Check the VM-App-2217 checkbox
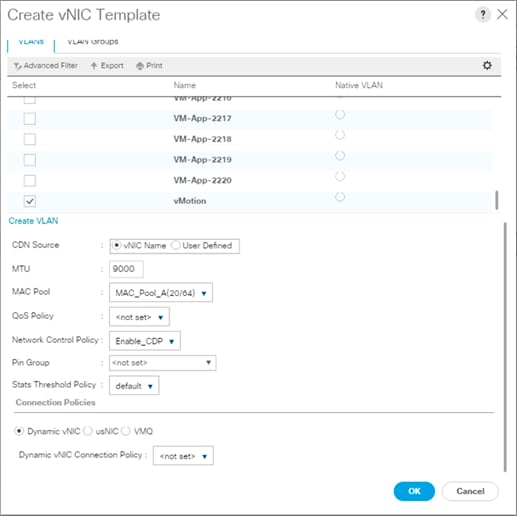Image resolution: width=517 pixels, height=516 pixels. [x=30, y=119]
